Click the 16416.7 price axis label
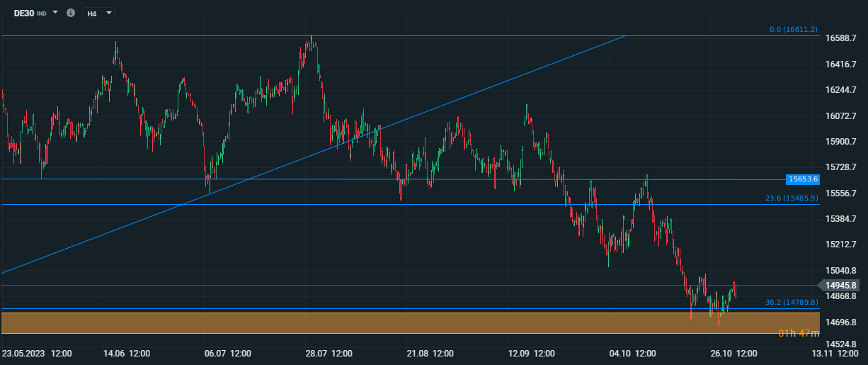 (841, 64)
